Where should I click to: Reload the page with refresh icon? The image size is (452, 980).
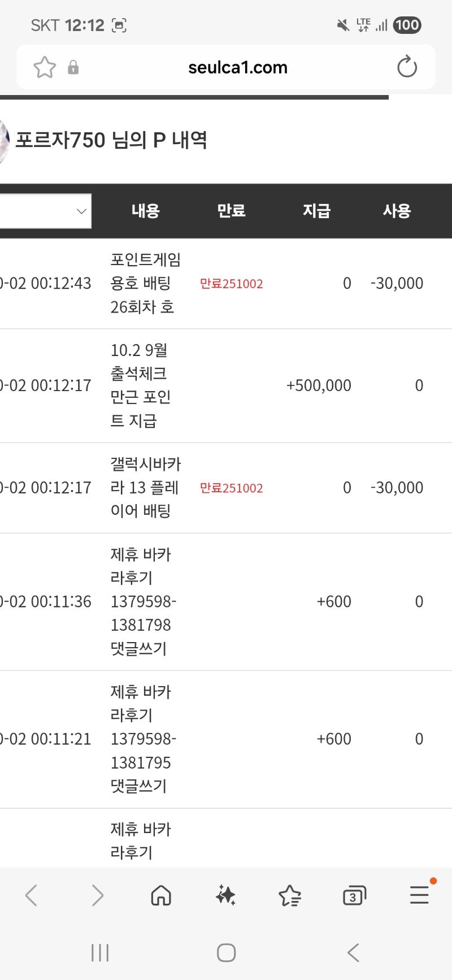tap(407, 67)
